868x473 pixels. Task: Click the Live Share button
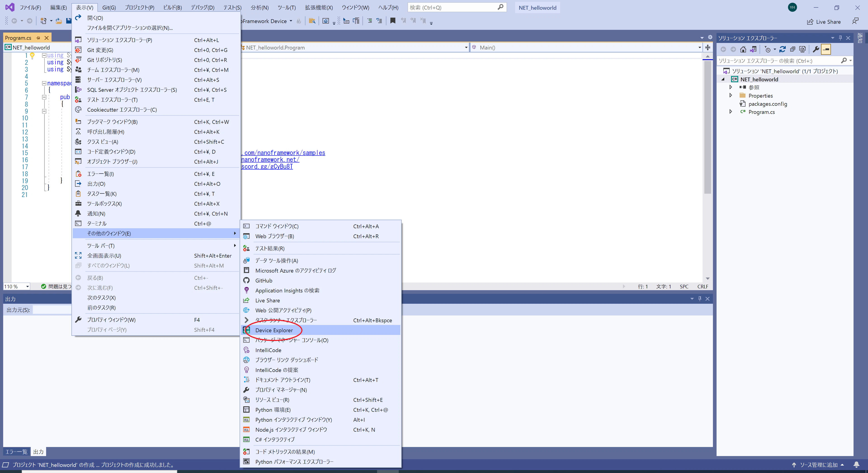click(x=823, y=22)
